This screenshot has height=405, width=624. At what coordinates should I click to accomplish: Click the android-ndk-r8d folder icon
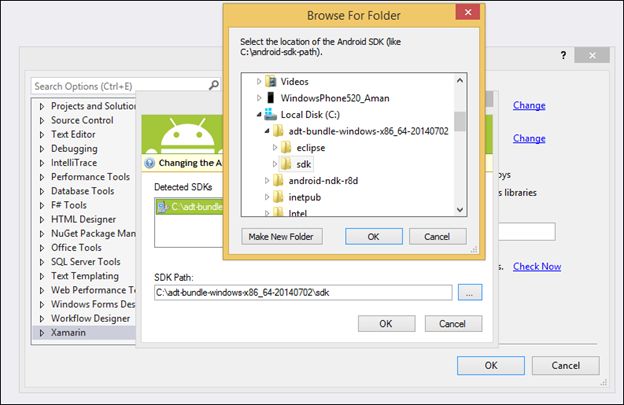(x=278, y=181)
